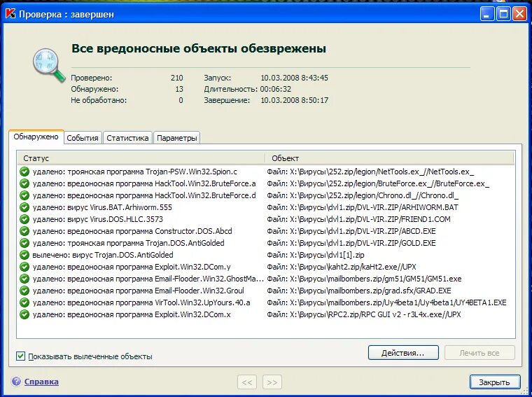This screenshot has height=397, width=532.
Task: Select row Trojan-PSW.Win32.Spion.c status text
Action: [134, 172]
